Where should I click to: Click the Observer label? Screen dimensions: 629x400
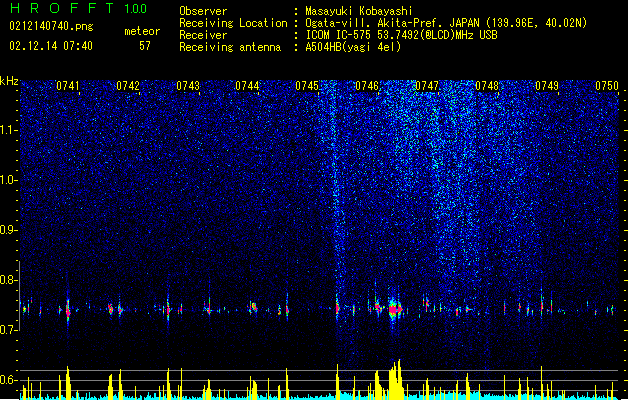pyautogui.click(x=203, y=11)
